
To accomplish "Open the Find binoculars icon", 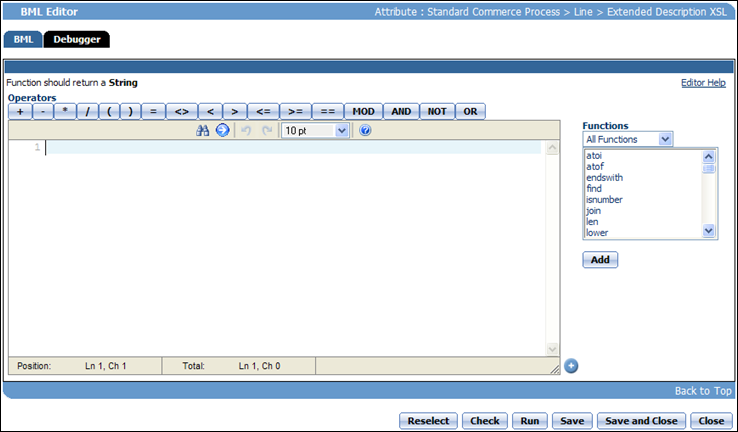I will tap(202, 130).
